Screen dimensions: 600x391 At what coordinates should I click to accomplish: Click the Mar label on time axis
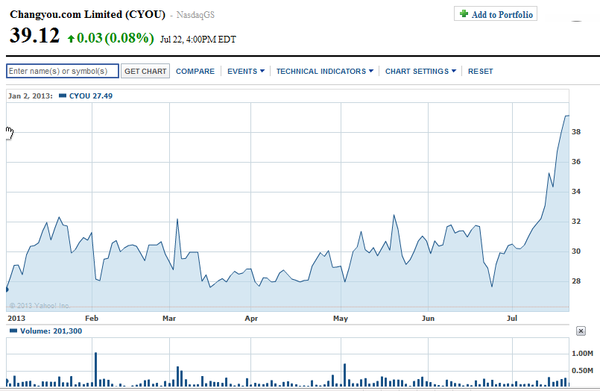169,318
